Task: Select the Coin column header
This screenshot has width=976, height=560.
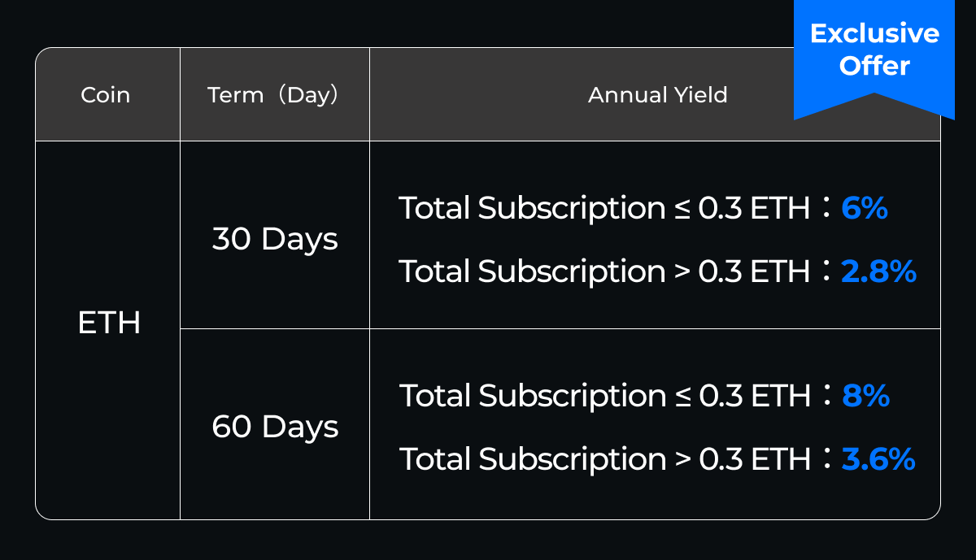Action: 106,95
